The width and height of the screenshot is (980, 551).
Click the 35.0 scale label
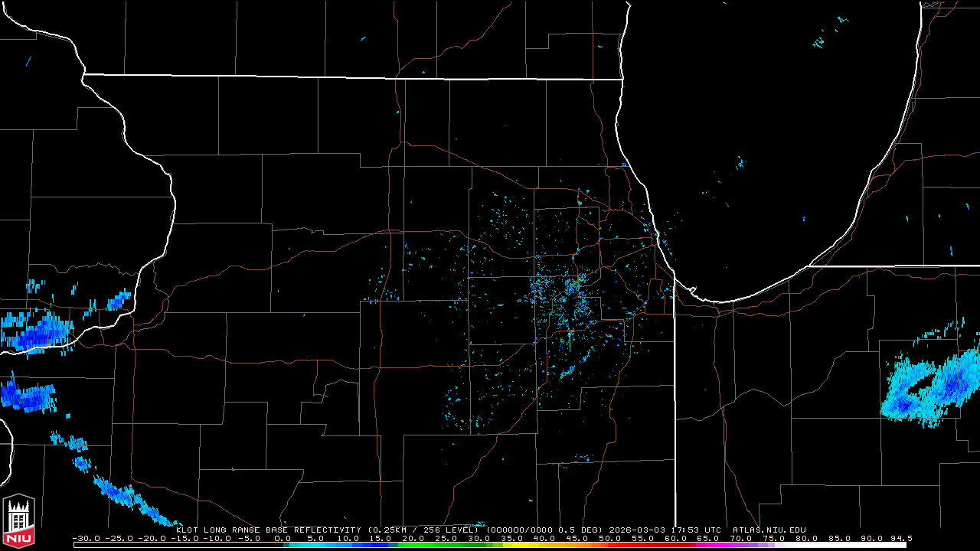pos(511,538)
